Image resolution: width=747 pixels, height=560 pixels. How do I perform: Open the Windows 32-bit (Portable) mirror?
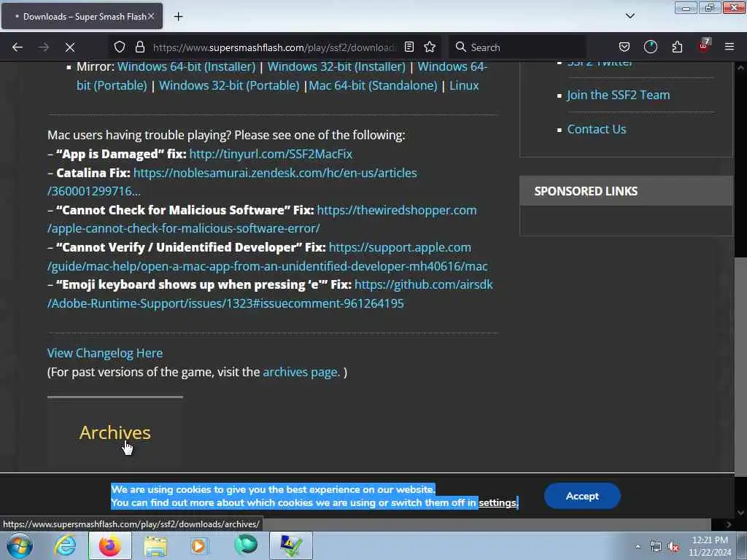pos(229,86)
